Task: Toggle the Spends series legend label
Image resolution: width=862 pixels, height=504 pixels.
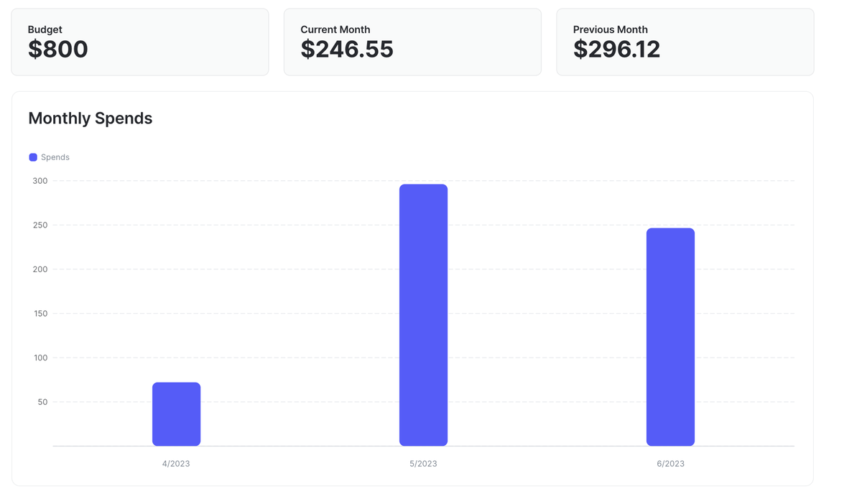Action: tap(55, 157)
